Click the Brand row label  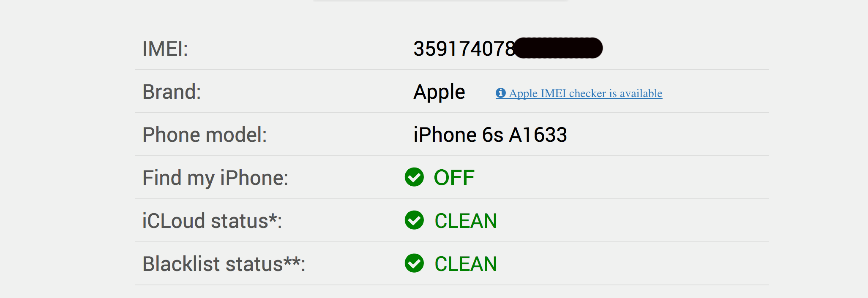(172, 92)
